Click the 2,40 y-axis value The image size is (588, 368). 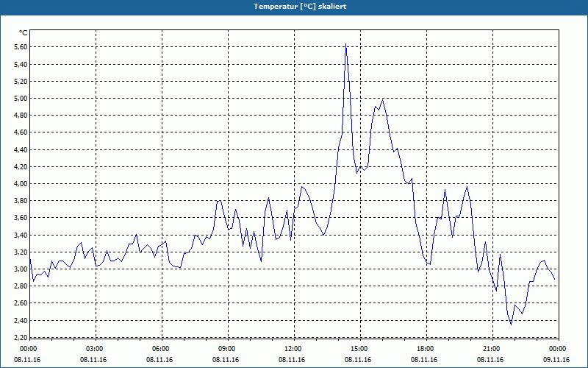tap(21, 320)
